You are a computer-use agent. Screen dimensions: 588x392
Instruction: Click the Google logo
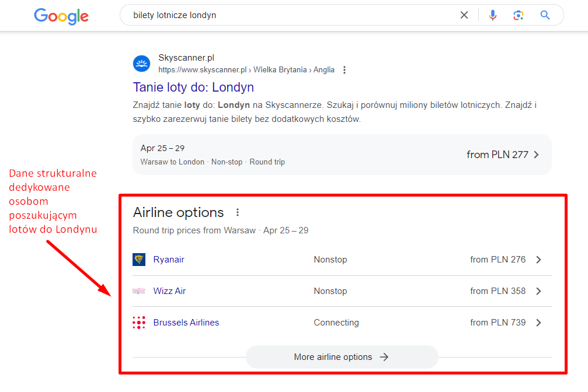(61, 16)
